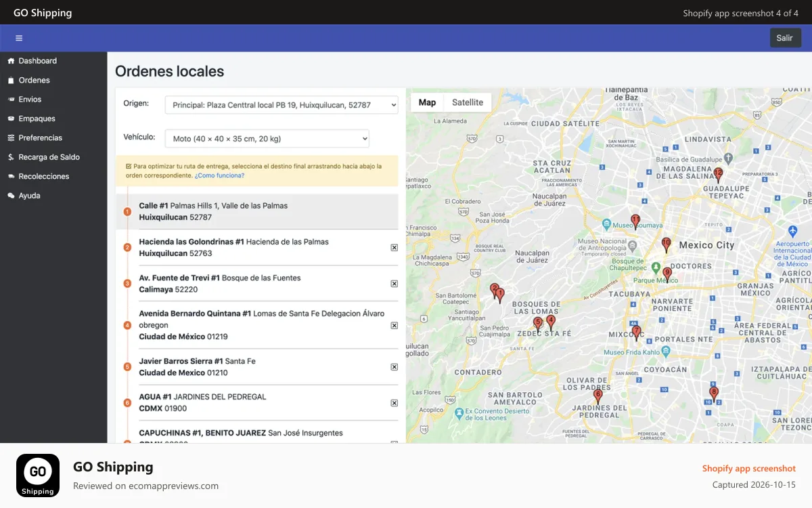Select map pin 9 near Doctores
The width and height of the screenshot is (812, 508).
(x=667, y=274)
